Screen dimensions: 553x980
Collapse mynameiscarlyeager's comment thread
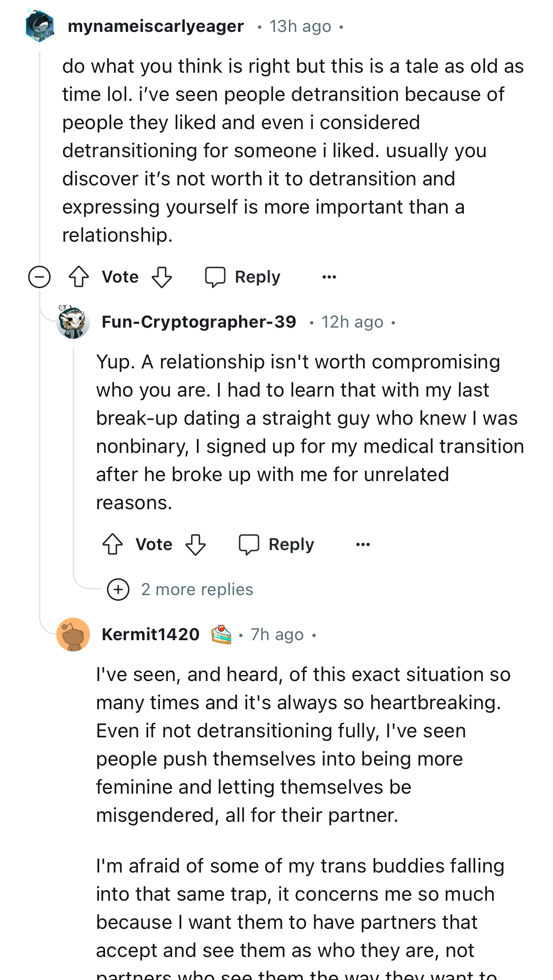point(39,277)
